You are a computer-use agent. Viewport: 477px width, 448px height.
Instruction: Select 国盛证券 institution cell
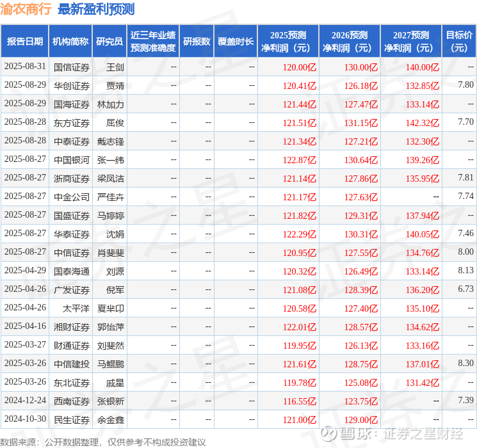[x=72, y=216]
